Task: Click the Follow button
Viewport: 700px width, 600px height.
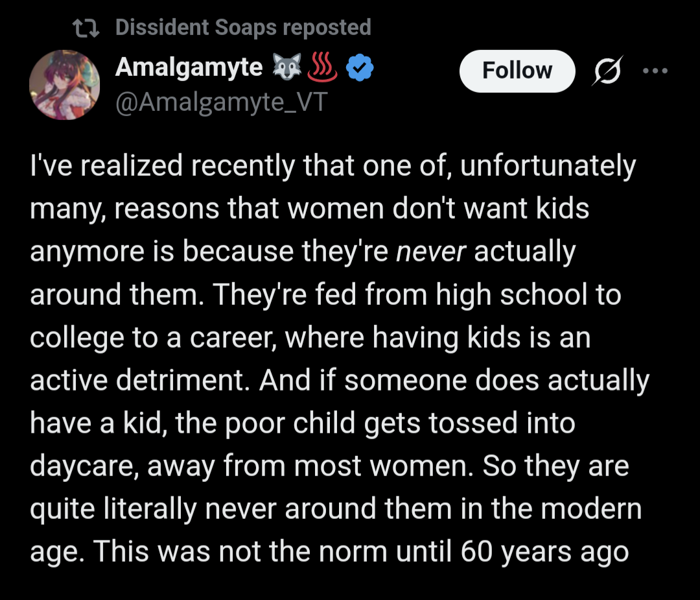Action: tap(517, 70)
